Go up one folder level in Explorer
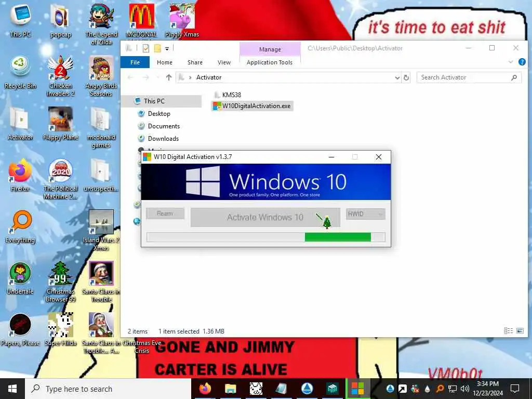 tap(169, 77)
